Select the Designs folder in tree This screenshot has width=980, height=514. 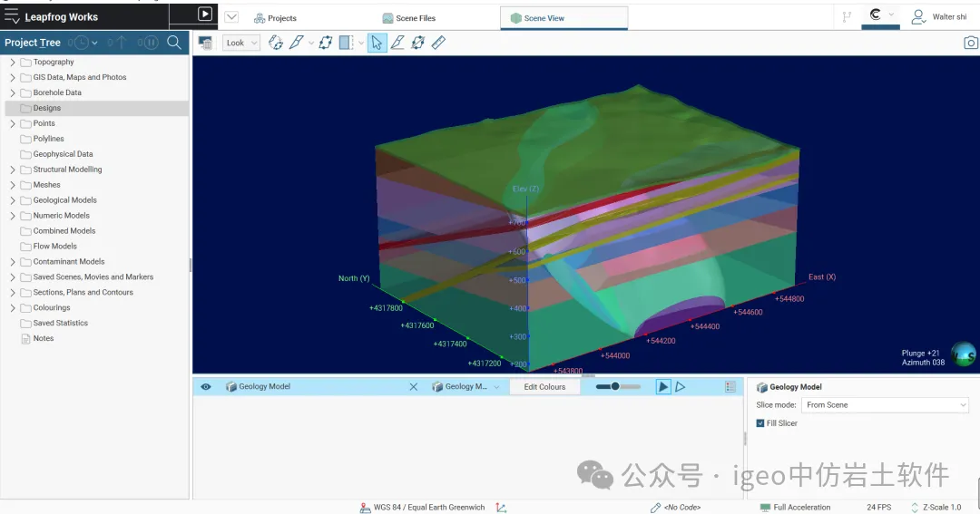97,108
